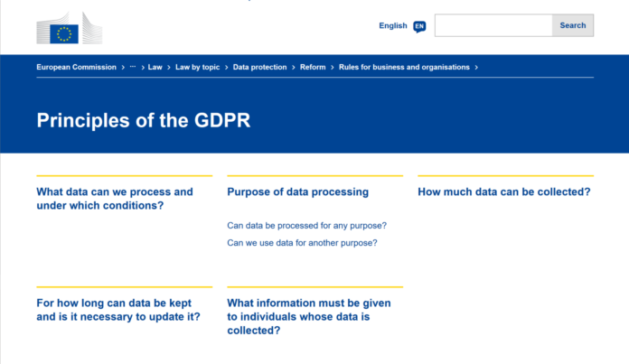Go to European Commission breadcrumb
629x364 pixels.
[76, 67]
